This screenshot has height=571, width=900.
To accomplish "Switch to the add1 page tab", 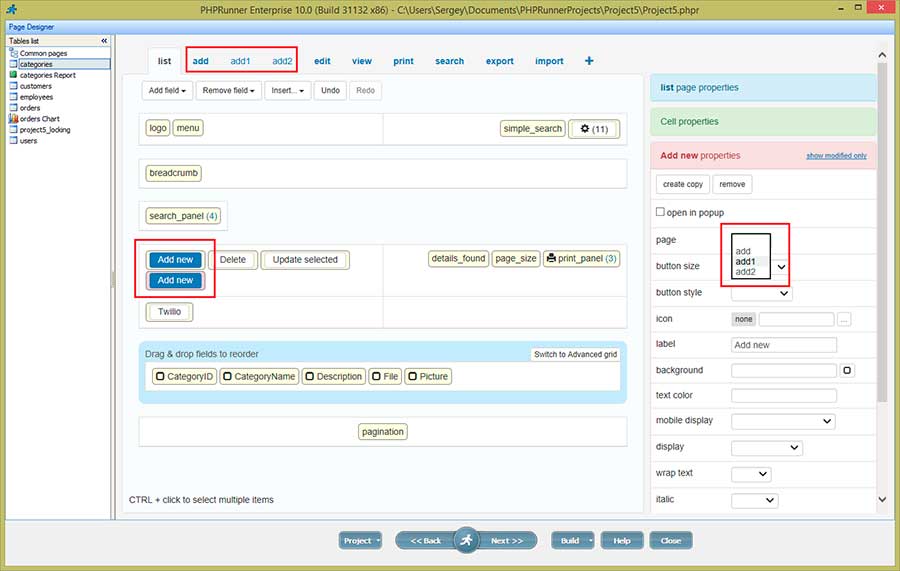I will pos(240,61).
